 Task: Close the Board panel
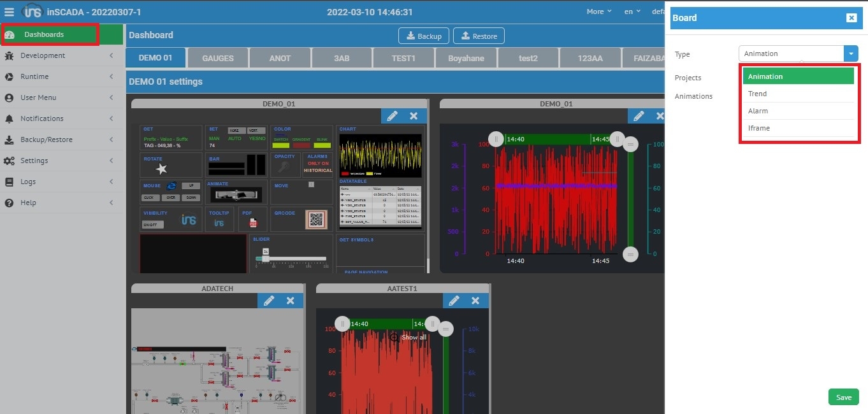tap(851, 18)
